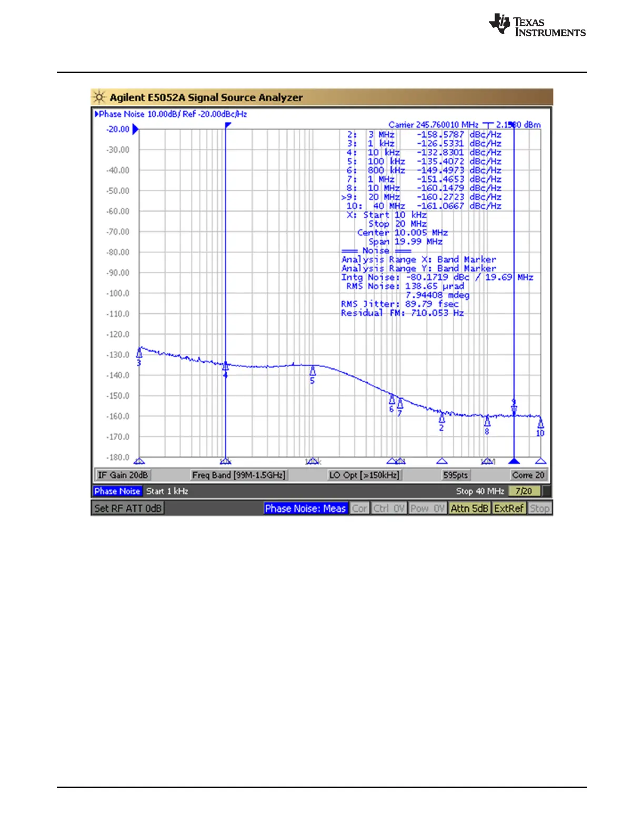This screenshot has height=834, width=644.
Task: Click the 'Carrier 245.760010 MHz' readout
Action: (x=433, y=125)
